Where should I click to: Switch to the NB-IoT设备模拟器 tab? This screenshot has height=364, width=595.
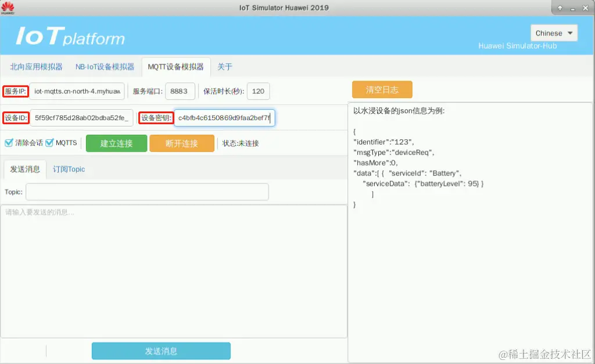pyautogui.click(x=105, y=67)
